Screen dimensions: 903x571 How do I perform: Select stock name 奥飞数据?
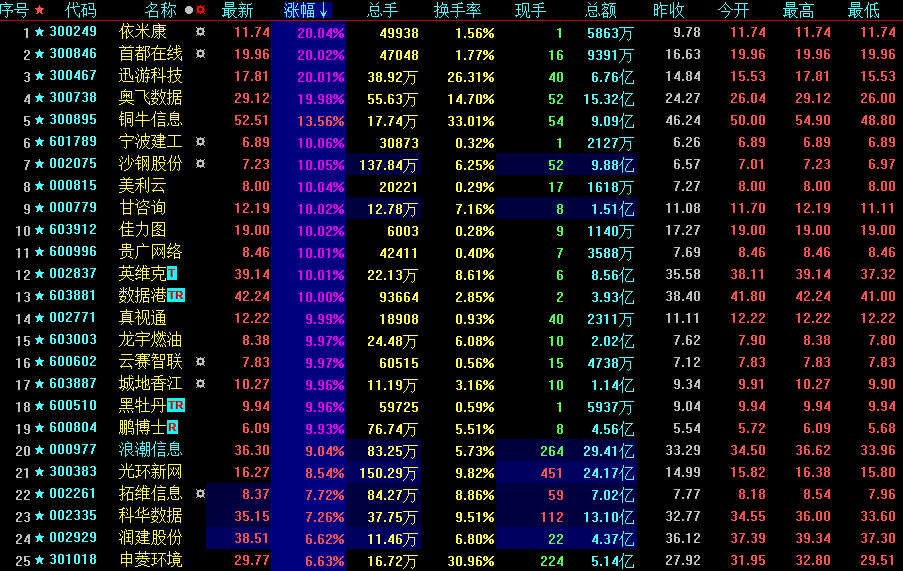pos(150,98)
